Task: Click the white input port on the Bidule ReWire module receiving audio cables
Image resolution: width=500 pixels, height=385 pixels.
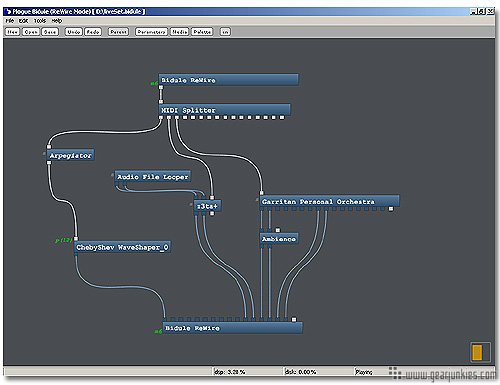Action: [294, 320]
